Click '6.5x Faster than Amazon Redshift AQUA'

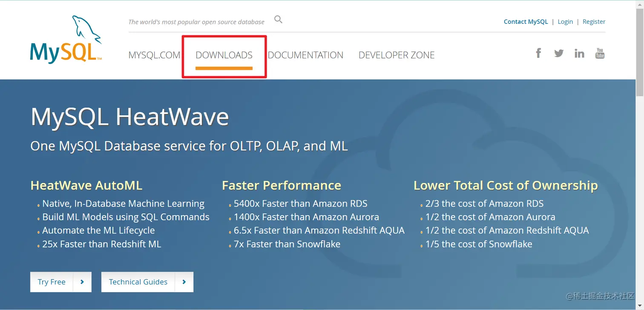click(319, 230)
